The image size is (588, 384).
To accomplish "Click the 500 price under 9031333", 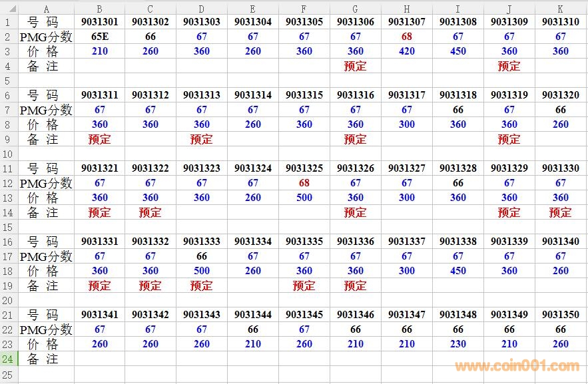I will click(202, 271).
